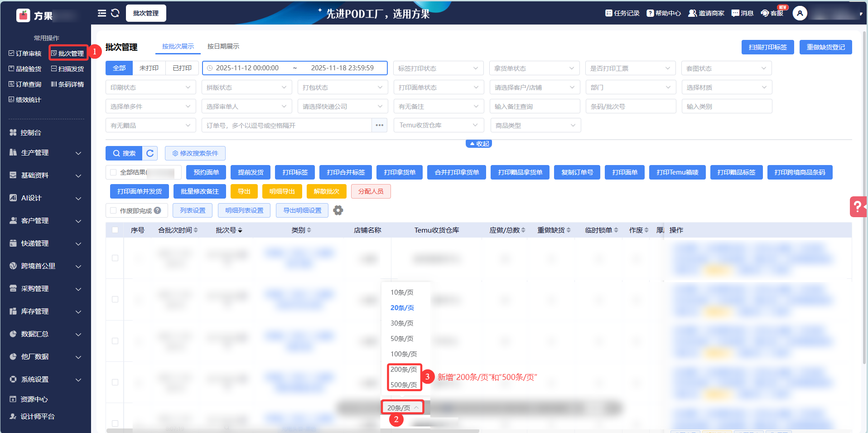The width and height of the screenshot is (868, 433).
Task: Switch to 按批次展示 tab
Action: point(178,46)
